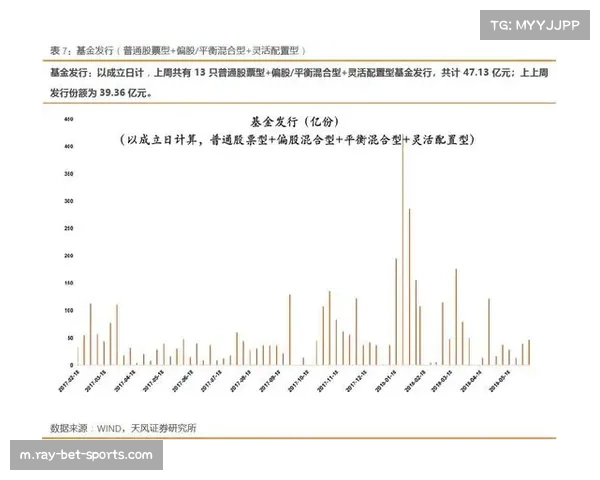Click the y-axis label 0
This screenshot has height=480, width=600.
coord(72,365)
